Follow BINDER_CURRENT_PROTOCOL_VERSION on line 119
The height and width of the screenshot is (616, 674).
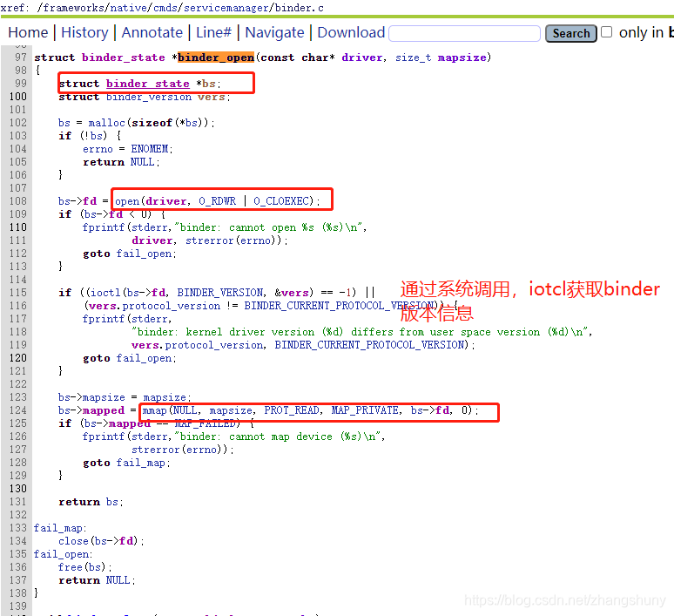[x=370, y=344]
